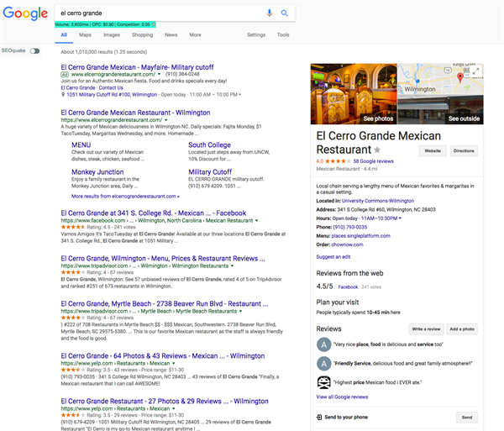Click the Contact Us sitelink in the ad
Viewport: 504px width, 431px height.
(111, 87)
